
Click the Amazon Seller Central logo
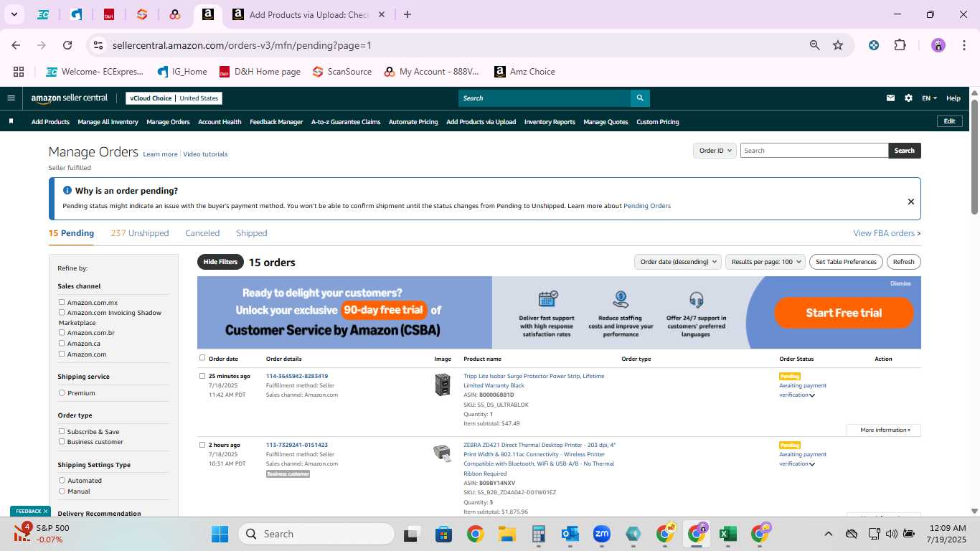click(70, 98)
